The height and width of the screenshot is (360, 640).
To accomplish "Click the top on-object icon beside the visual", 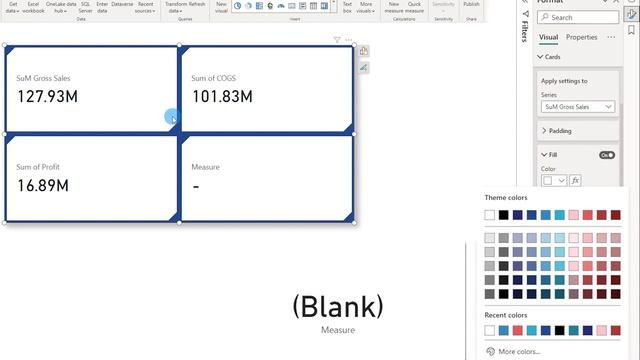I will click(x=364, y=51).
